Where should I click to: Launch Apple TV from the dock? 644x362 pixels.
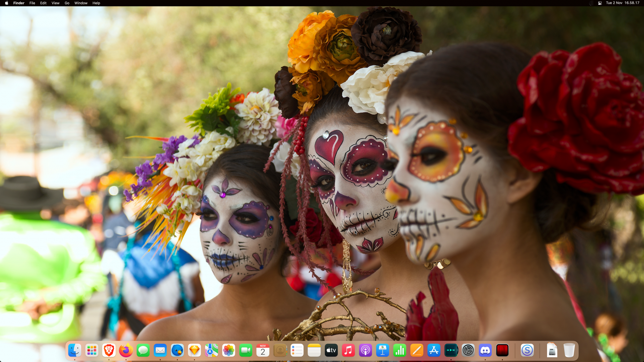pyautogui.click(x=331, y=350)
